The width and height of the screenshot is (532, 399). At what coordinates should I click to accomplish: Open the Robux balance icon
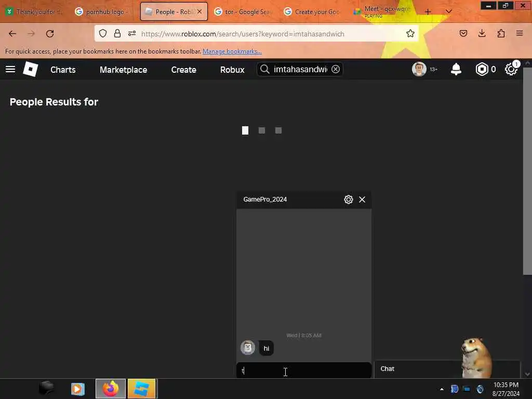(482, 69)
